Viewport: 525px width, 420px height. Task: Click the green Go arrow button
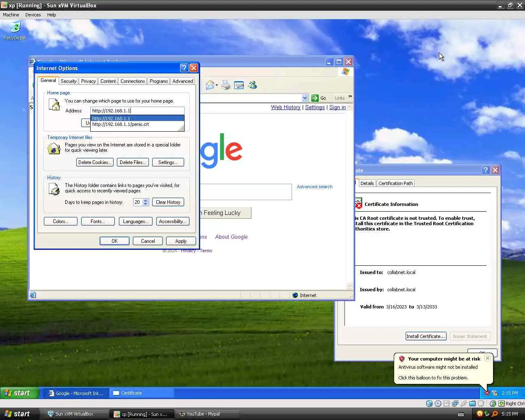pyautogui.click(x=315, y=98)
